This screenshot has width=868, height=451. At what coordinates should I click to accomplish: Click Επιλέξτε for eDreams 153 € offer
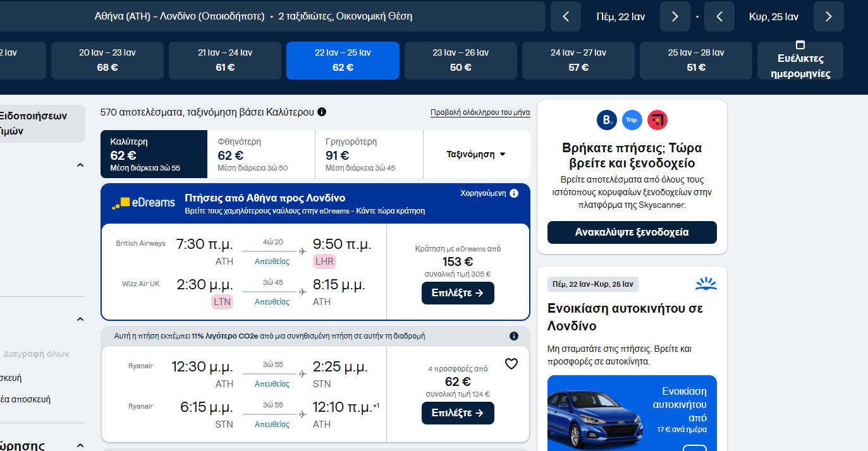tap(458, 293)
